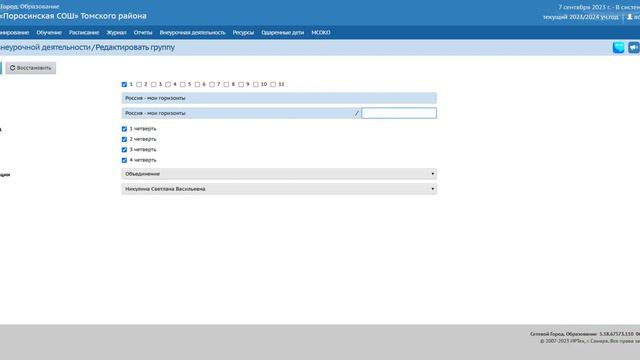Check the grade 4 checkbox
640x360 pixels.
tap(168, 84)
